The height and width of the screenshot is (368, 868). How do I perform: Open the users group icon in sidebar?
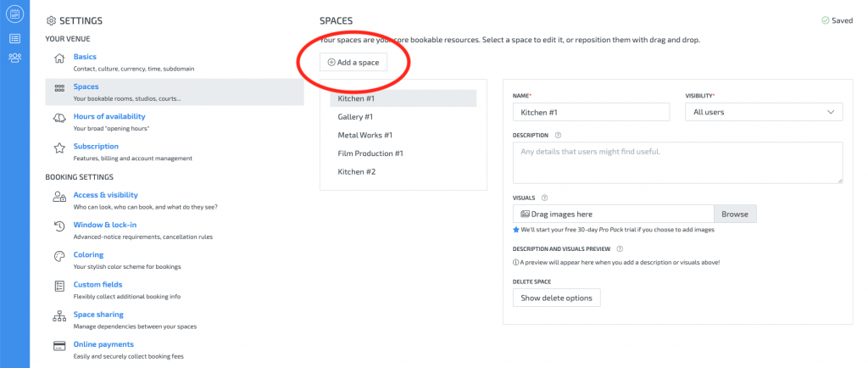[14, 58]
